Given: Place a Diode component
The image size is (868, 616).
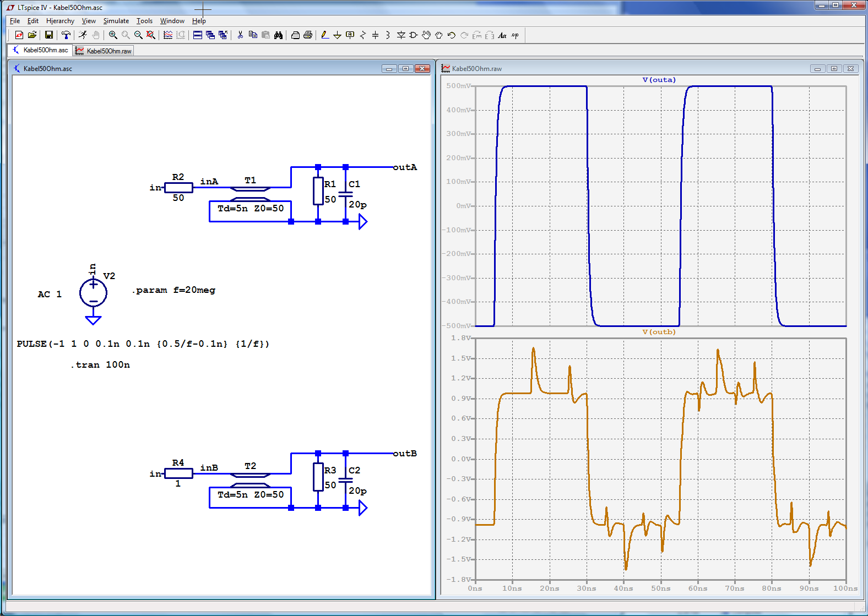Looking at the screenshot, I should [401, 35].
